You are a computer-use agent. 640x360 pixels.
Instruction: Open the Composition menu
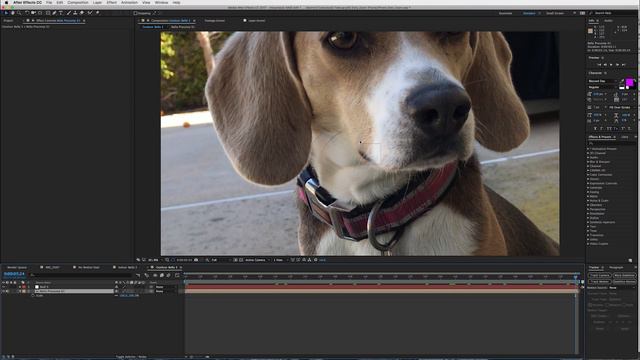tap(78, 2)
